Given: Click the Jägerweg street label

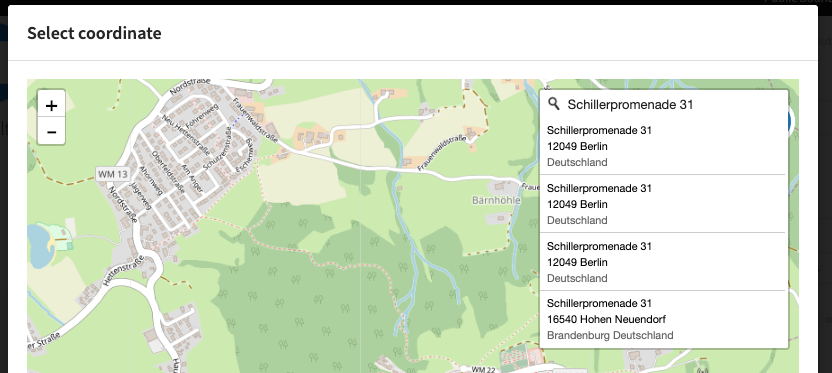Looking at the screenshot, I should 141,195.
